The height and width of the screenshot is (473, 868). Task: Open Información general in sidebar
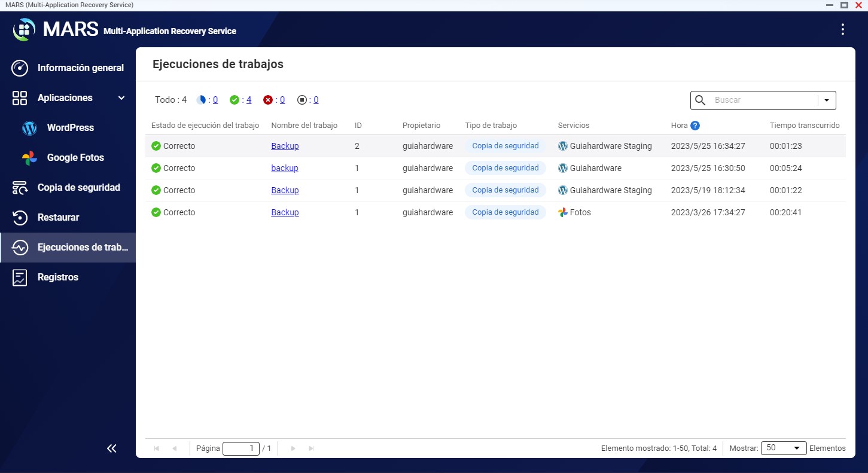[x=81, y=68]
